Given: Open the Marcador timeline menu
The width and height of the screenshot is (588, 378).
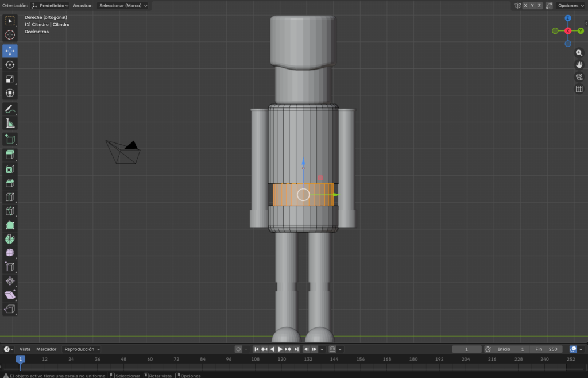Looking at the screenshot, I should click(47, 349).
